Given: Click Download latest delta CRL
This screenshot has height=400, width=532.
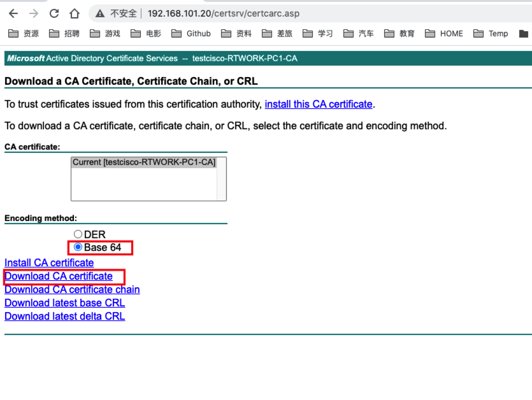Looking at the screenshot, I should (x=65, y=316).
